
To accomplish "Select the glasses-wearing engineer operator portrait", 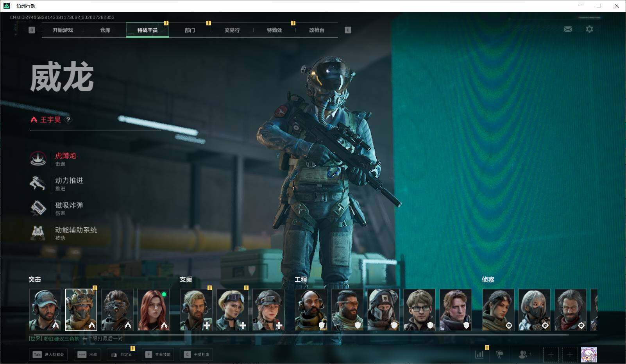I will click(x=419, y=310).
